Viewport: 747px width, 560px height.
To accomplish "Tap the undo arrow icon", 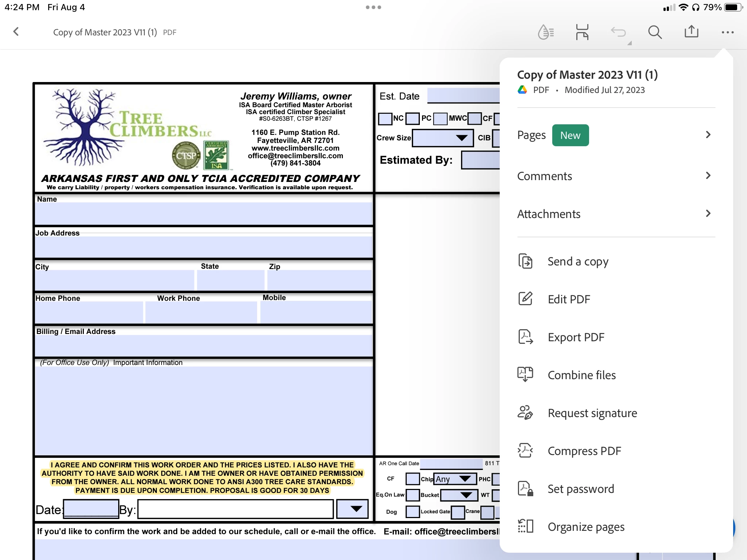I will tap(619, 32).
